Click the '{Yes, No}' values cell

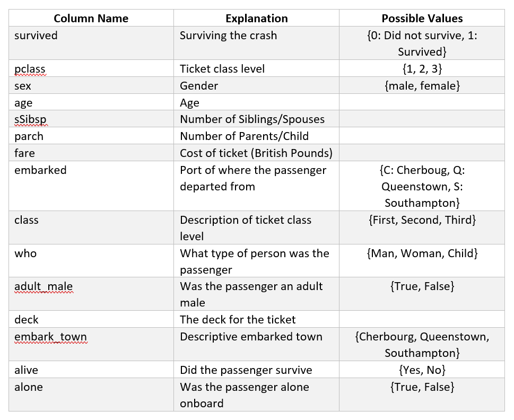click(422, 370)
